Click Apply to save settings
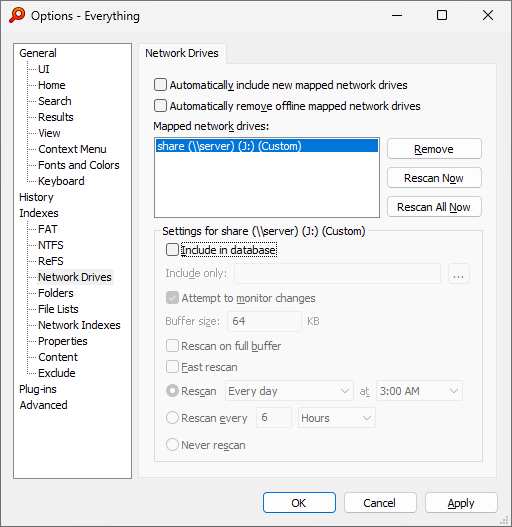This screenshot has width=512, height=527. (x=461, y=503)
